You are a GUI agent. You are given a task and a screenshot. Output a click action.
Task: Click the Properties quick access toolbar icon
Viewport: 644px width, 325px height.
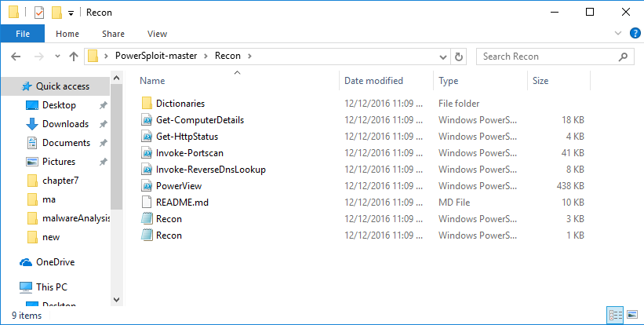(39, 13)
